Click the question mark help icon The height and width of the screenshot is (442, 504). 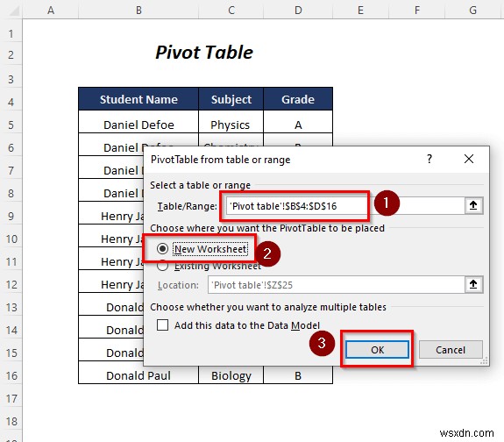pyautogui.click(x=429, y=159)
